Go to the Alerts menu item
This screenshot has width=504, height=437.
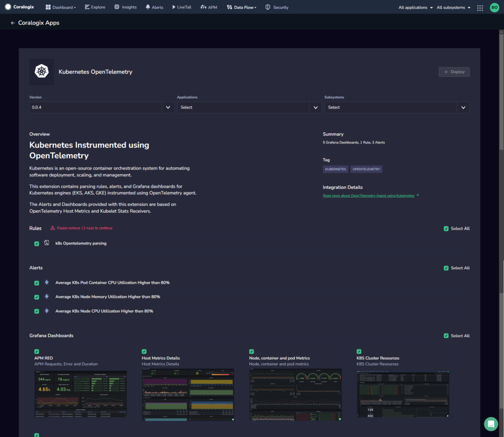pos(155,7)
